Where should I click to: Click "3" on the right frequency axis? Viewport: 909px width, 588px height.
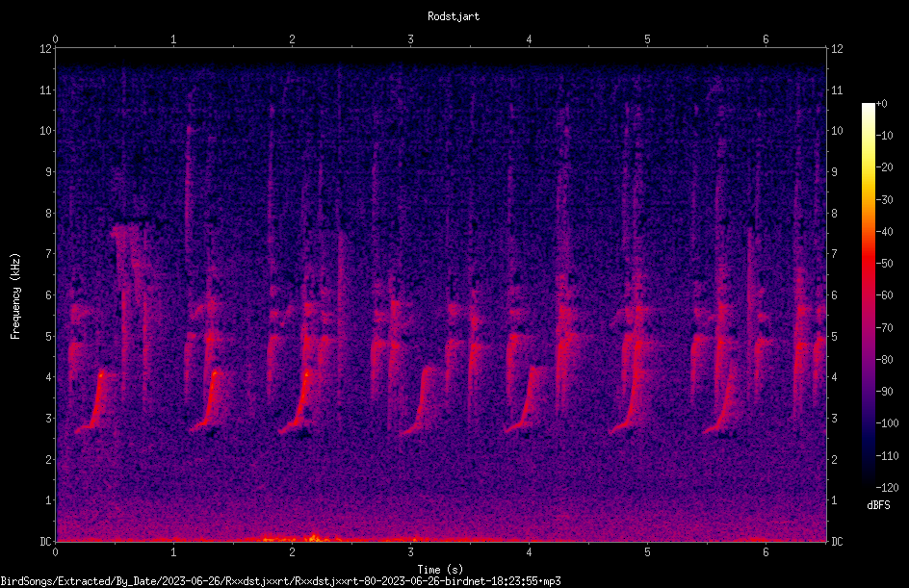click(x=834, y=419)
